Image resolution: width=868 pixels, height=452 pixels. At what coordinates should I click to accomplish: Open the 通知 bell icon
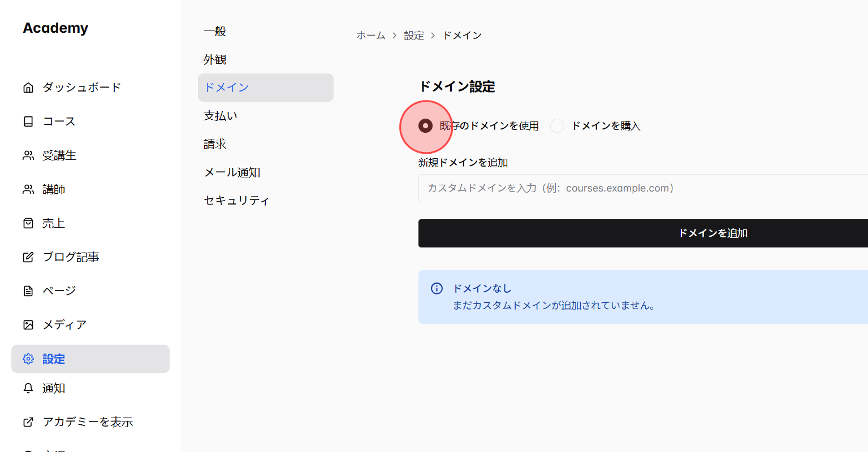(28, 388)
